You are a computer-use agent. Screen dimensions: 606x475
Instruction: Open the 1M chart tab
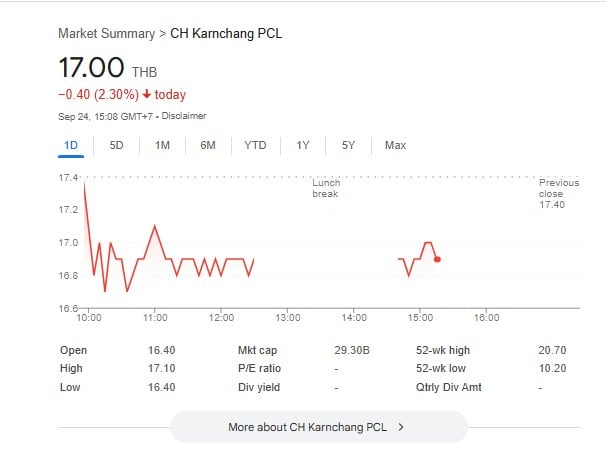click(162, 146)
